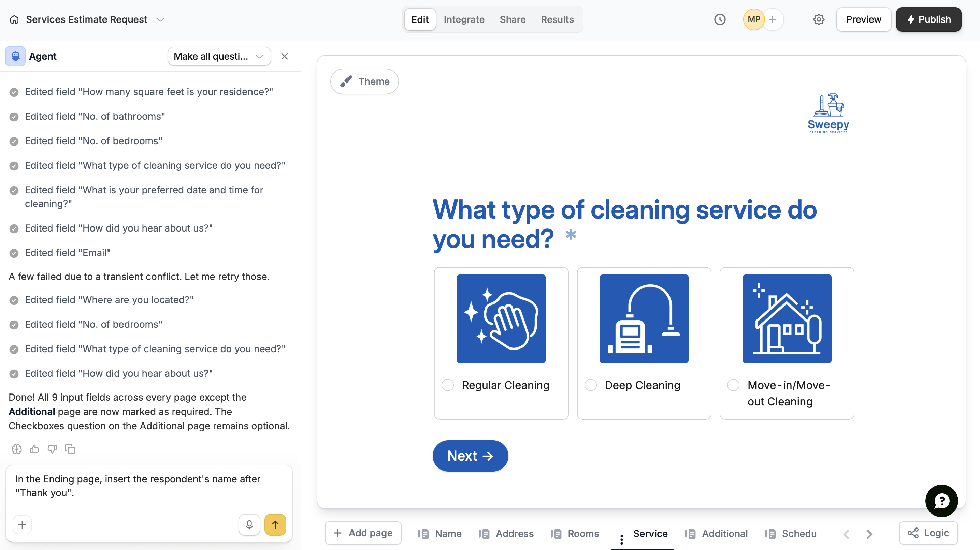
Task: Click 'Edited field "Where are you located?"' entry
Action: (109, 300)
